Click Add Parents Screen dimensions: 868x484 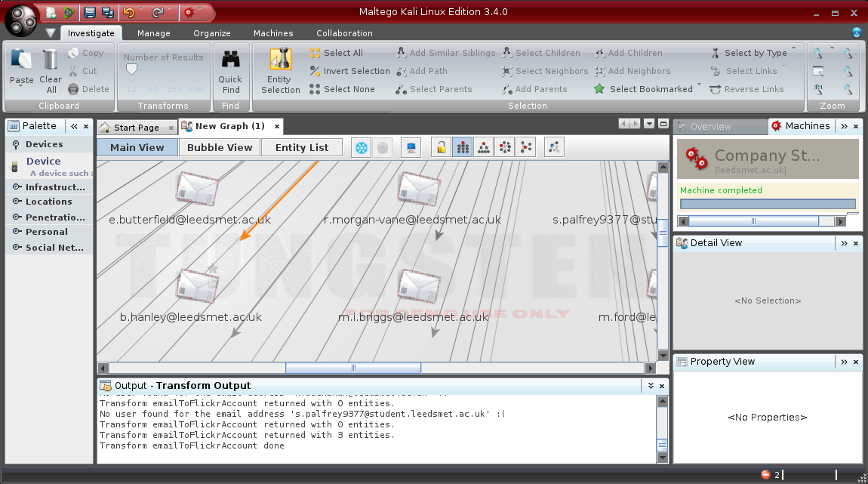534,89
